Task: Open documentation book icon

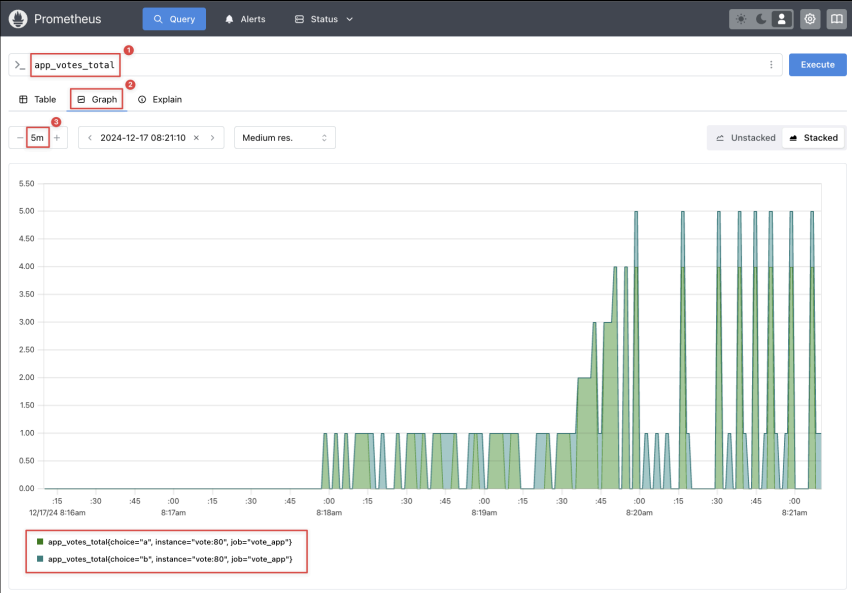Action: [x=837, y=19]
